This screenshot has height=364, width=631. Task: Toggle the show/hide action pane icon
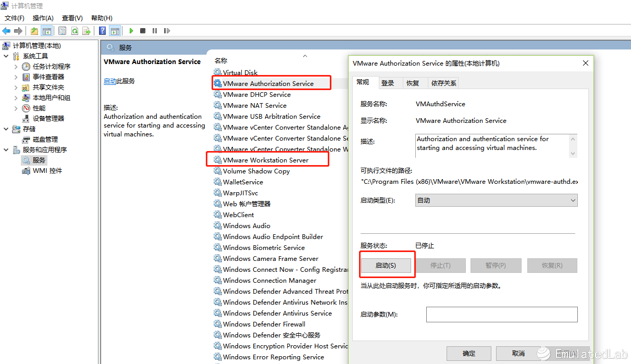(x=115, y=31)
